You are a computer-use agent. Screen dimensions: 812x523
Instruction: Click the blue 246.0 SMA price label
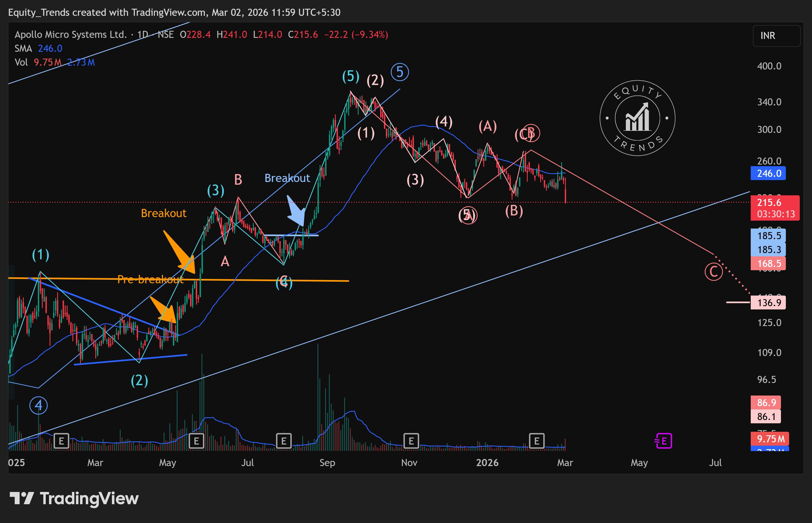768,174
